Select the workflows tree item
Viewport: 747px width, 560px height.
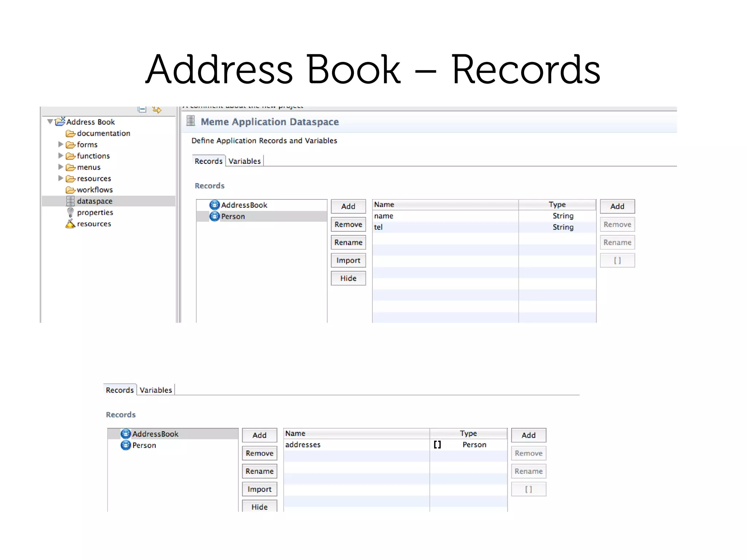click(95, 190)
